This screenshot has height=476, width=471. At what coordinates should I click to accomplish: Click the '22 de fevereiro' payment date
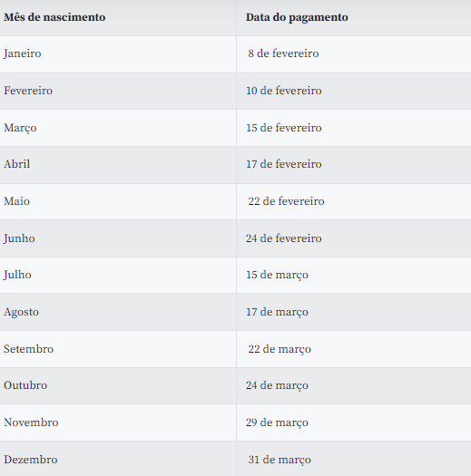tap(286, 201)
